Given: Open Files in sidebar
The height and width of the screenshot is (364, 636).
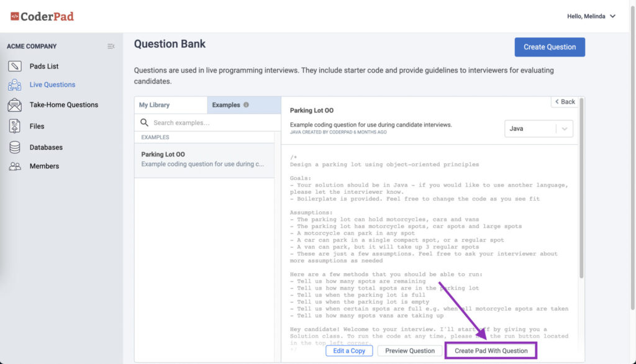Looking at the screenshot, I should pos(37,126).
